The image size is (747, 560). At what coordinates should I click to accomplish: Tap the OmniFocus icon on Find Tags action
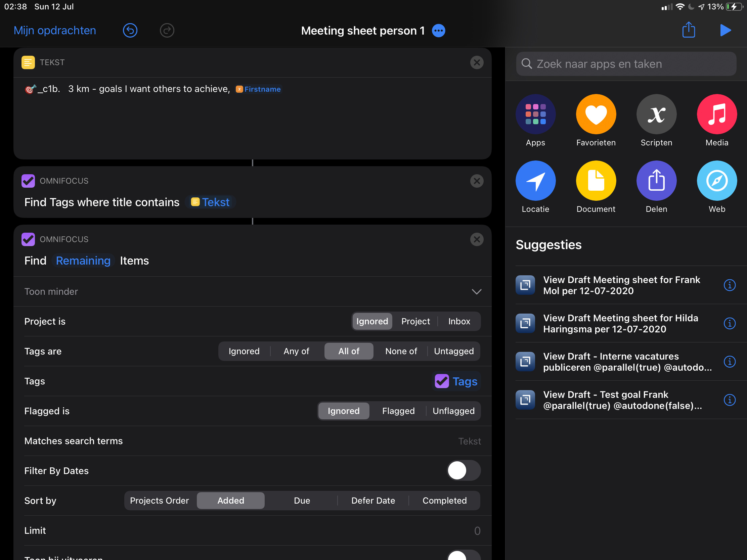28,181
